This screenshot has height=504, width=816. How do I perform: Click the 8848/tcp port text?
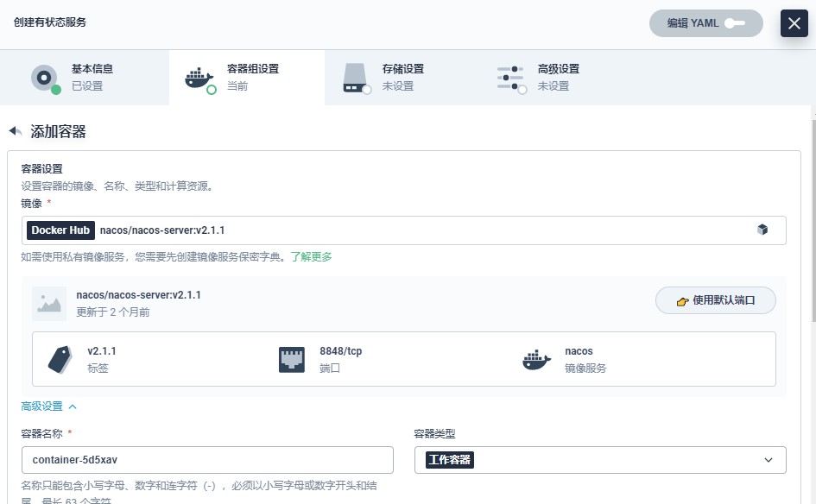click(x=341, y=351)
